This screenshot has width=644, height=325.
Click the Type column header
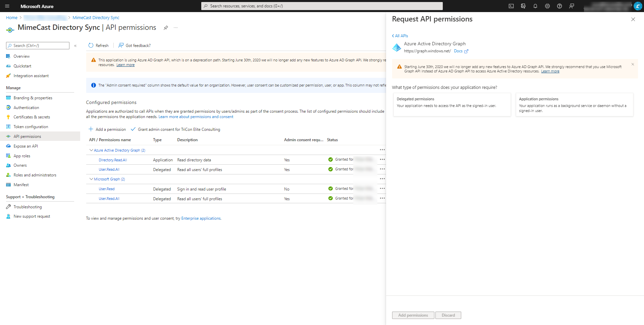coord(157,140)
